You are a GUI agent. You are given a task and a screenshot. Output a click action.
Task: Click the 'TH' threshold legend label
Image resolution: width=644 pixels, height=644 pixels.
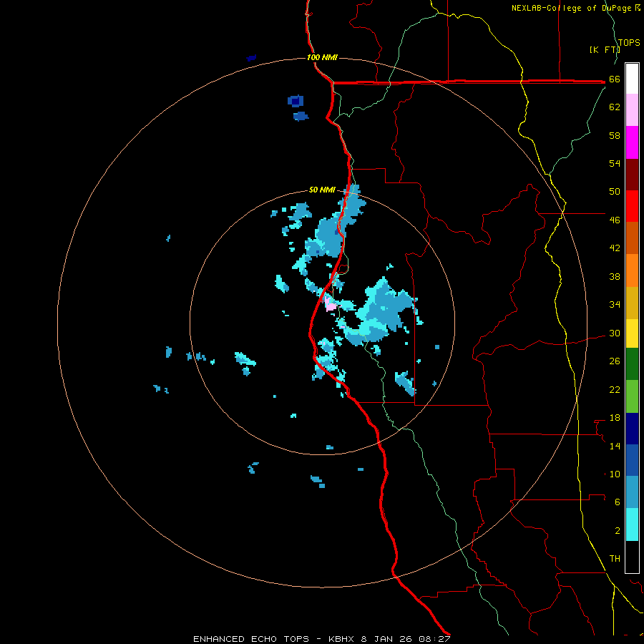click(615, 559)
